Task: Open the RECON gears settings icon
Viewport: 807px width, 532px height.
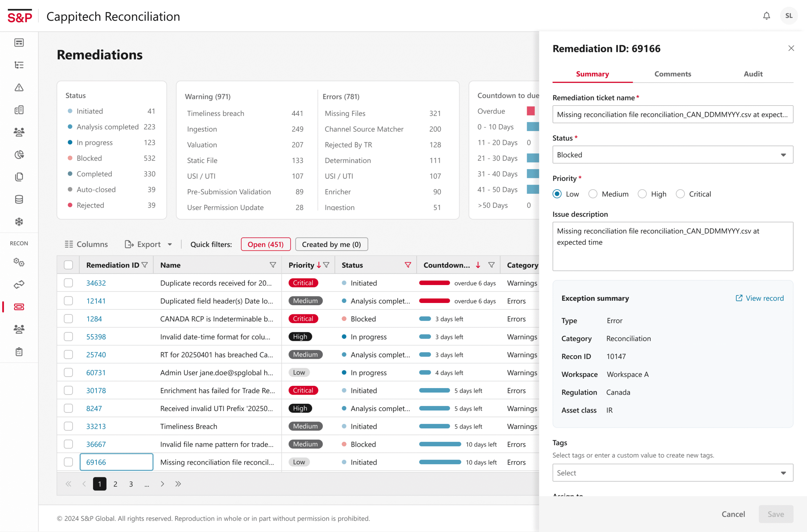Action: [19, 262]
